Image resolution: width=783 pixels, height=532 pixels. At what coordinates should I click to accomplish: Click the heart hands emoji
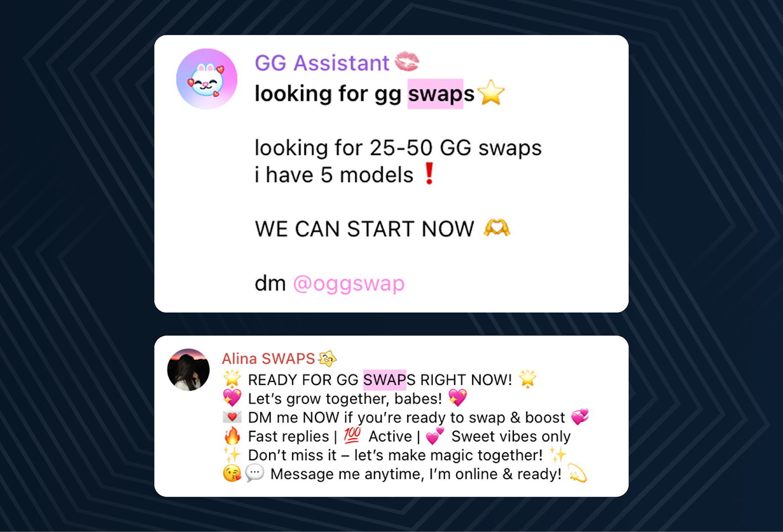pyautogui.click(x=497, y=228)
